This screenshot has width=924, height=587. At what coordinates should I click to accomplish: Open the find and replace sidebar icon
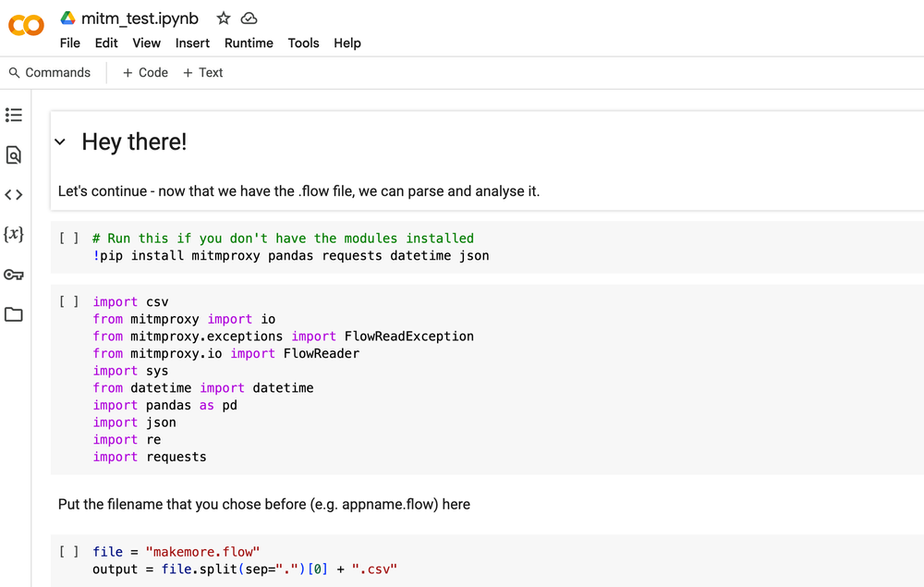[14, 155]
